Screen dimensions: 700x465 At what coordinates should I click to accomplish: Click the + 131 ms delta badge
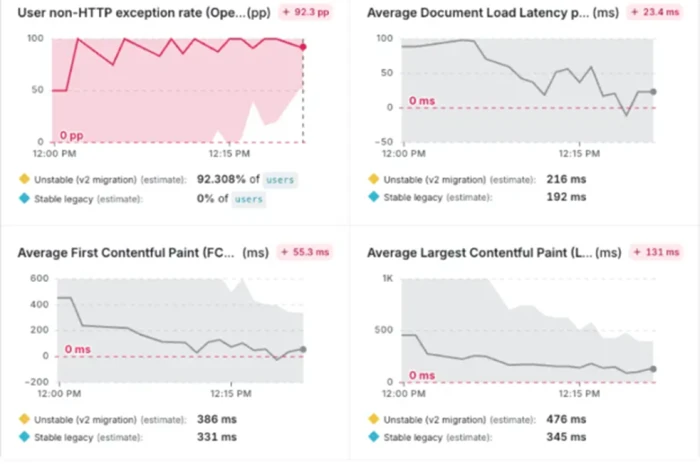pyautogui.click(x=656, y=252)
